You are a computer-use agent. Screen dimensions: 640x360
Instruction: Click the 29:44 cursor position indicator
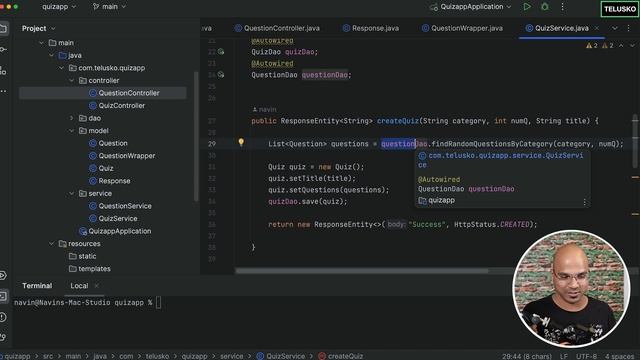coord(527,356)
